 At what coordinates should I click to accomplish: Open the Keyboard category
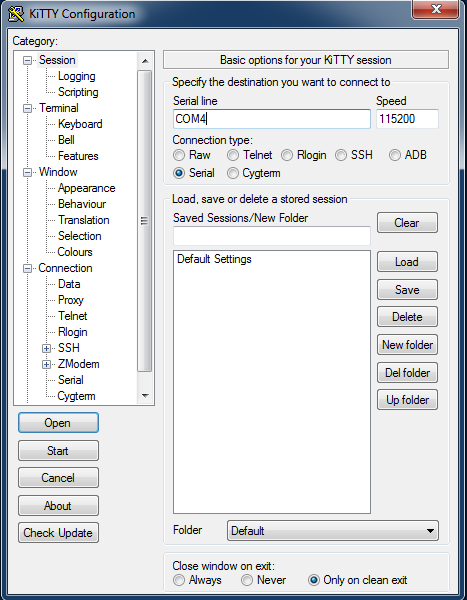pyautogui.click(x=80, y=124)
